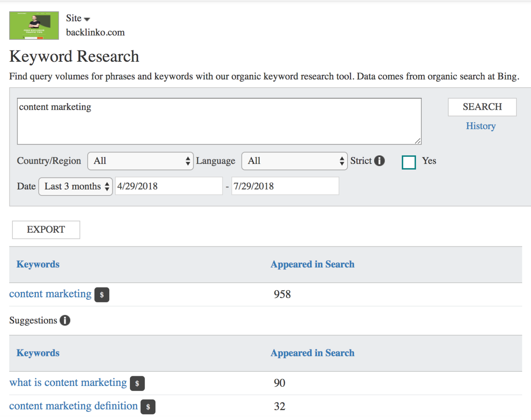Click the Suggestions info icon
The image size is (531, 420).
coord(65,320)
